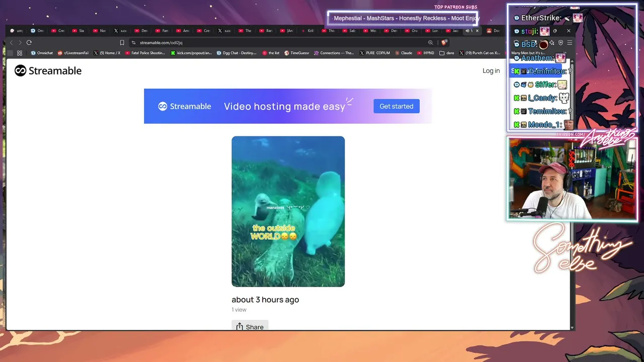Open the "the list" bookmark
Screen dimensions: 644x362
(271, 53)
